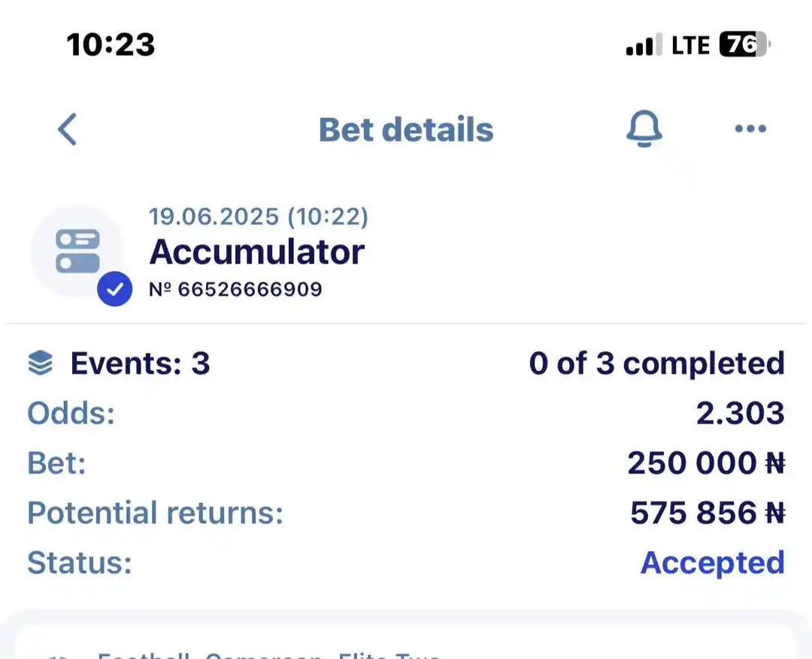Viewport: 812px width, 659px height.
Task: Tap the 0 of 3 completed label
Action: click(656, 363)
